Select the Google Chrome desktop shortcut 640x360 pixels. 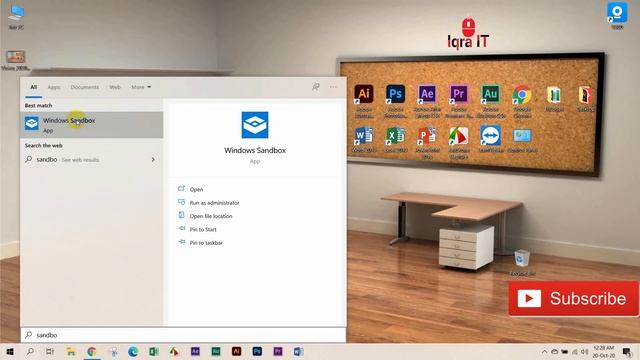(522, 101)
